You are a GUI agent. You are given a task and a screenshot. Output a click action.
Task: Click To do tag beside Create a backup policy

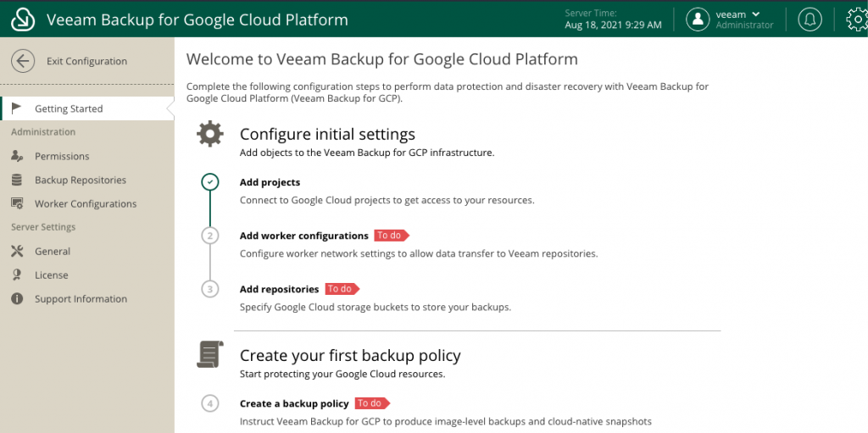(x=373, y=403)
